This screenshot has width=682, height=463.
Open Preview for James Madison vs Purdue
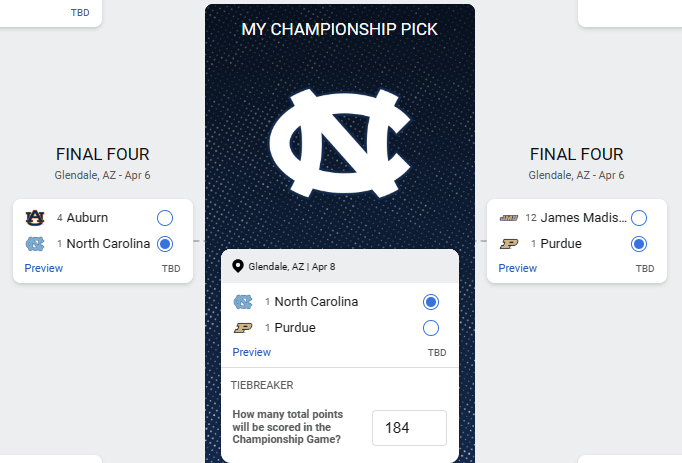[518, 268]
